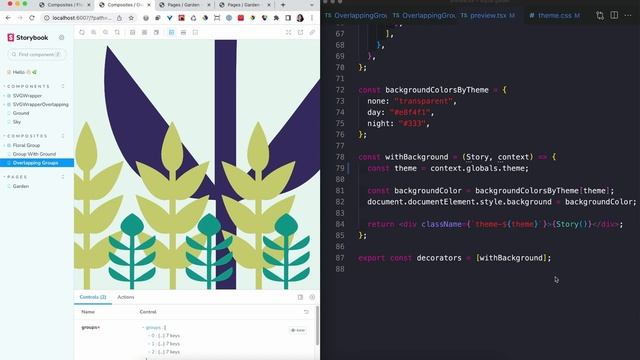640x360 pixels.
Task: Grab the controls panel scrollbar
Action: coord(317,326)
